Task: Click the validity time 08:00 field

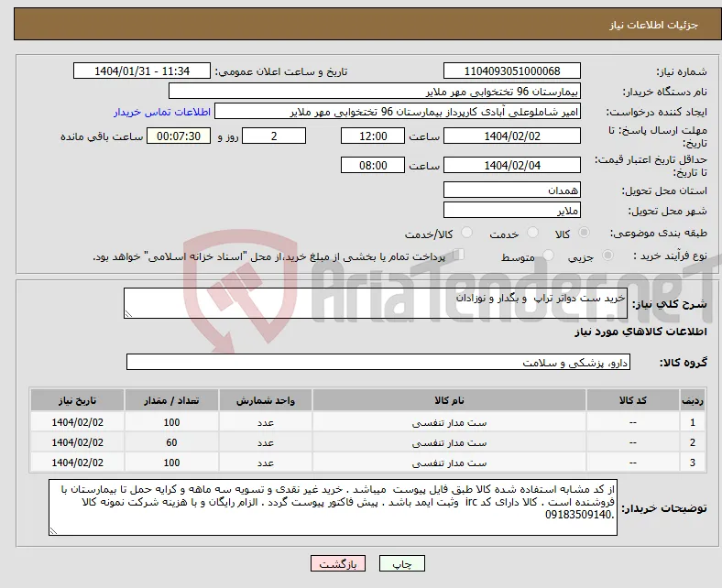Action: pyautogui.click(x=373, y=165)
